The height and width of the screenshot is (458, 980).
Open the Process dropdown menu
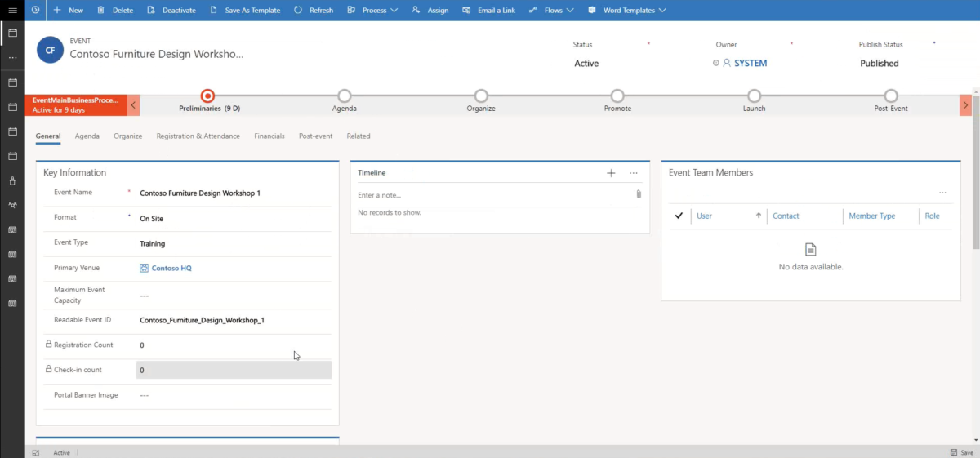pos(372,10)
